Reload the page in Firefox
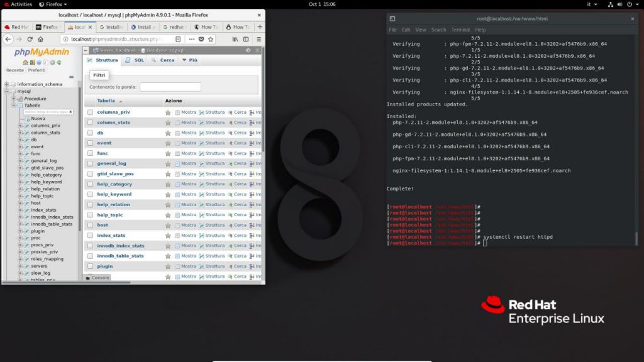 tap(30, 39)
